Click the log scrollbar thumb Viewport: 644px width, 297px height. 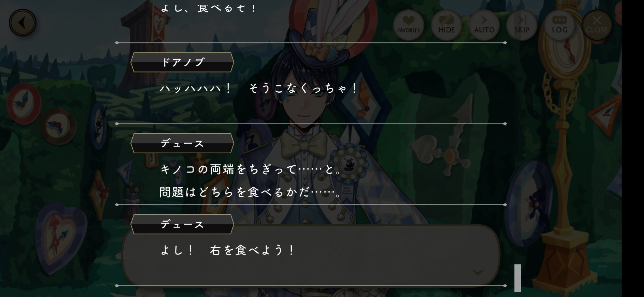point(517,278)
